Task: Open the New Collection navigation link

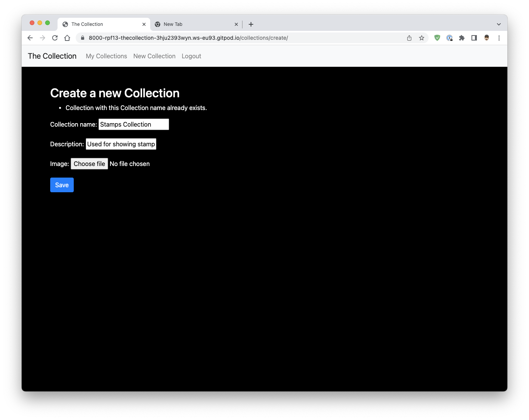Action: [x=154, y=56]
